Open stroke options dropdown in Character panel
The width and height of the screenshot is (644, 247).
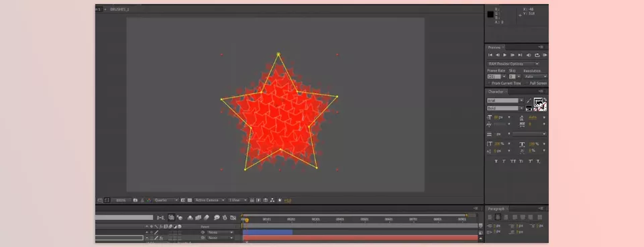(x=529, y=134)
